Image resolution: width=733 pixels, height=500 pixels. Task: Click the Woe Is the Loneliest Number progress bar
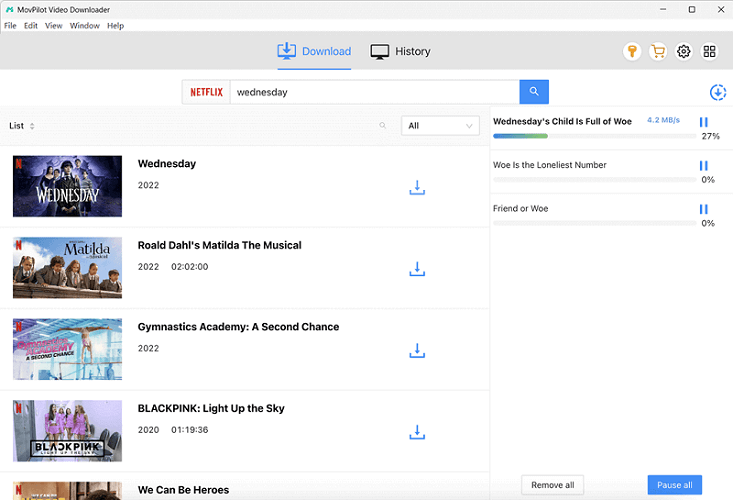click(595, 179)
